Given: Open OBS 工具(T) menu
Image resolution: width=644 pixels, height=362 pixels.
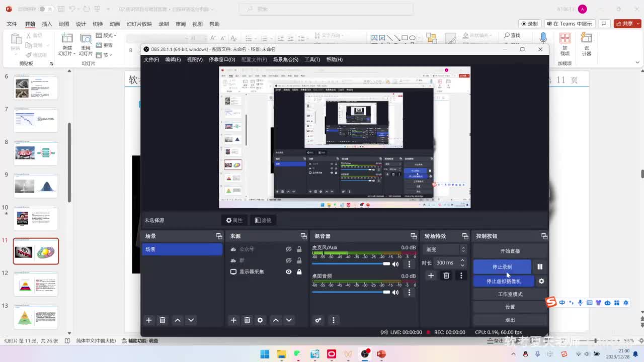Looking at the screenshot, I should coord(312,59).
